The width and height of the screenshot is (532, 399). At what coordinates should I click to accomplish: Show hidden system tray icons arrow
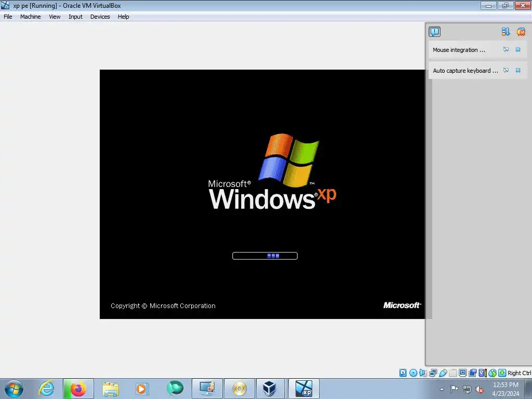pos(442,389)
